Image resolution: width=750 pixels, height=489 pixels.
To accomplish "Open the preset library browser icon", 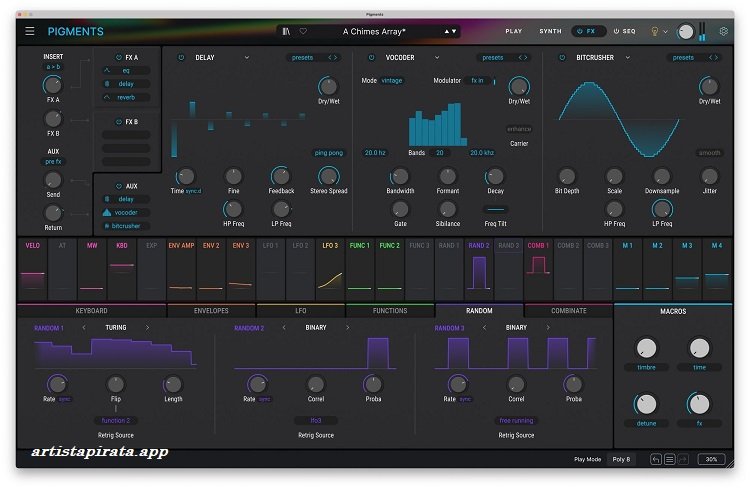I will tap(286, 31).
